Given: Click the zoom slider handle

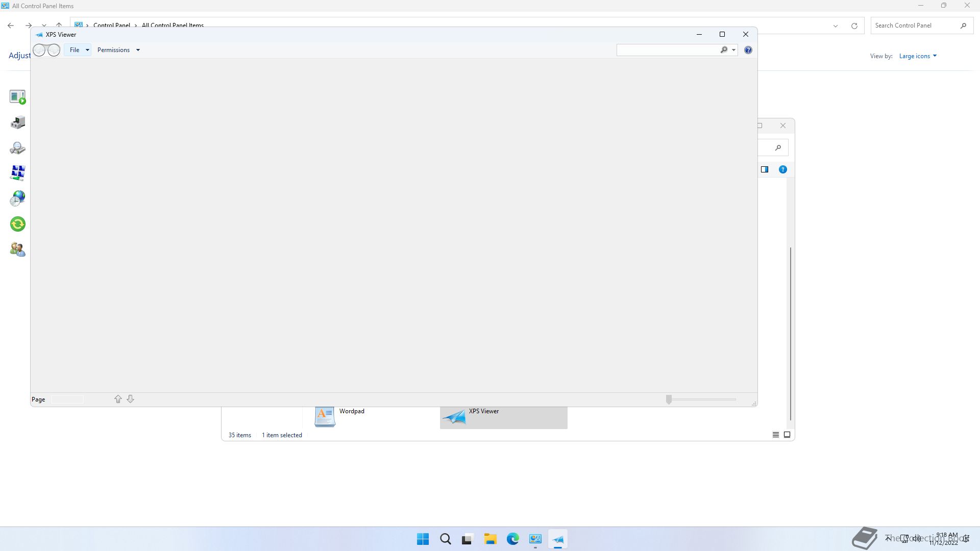Looking at the screenshot, I should click(669, 399).
